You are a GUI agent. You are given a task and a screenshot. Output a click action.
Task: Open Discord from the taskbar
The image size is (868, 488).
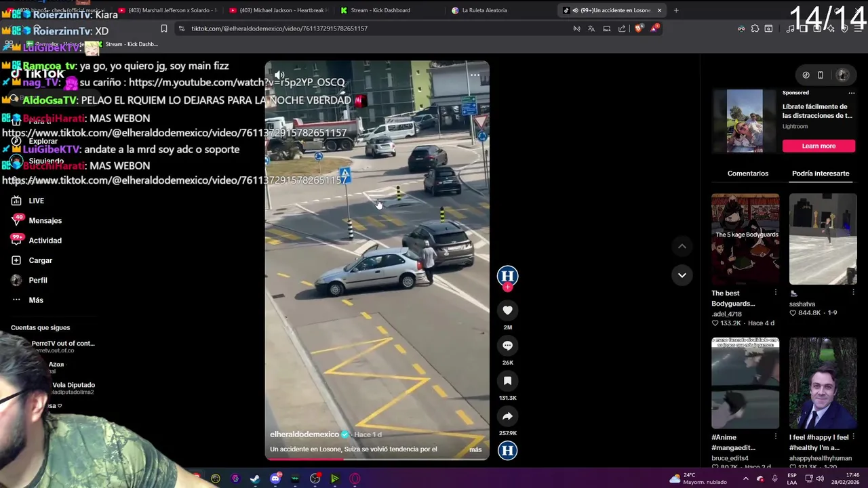[x=275, y=479]
